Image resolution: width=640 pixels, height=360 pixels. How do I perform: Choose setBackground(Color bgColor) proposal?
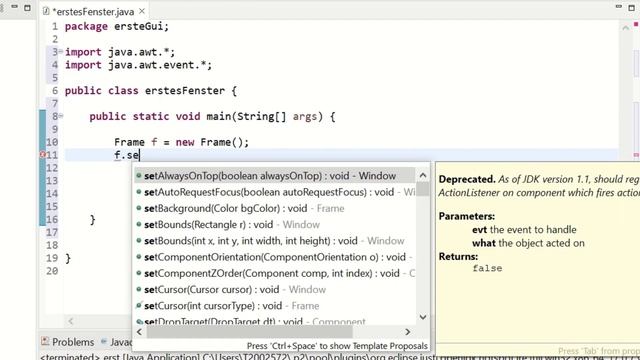click(275, 209)
